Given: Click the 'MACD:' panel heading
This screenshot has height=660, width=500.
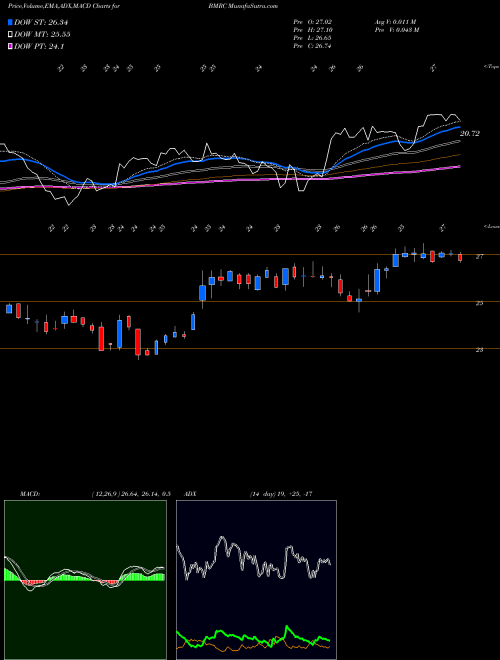Looking at the screenshot, I should [x=30, y=494].
